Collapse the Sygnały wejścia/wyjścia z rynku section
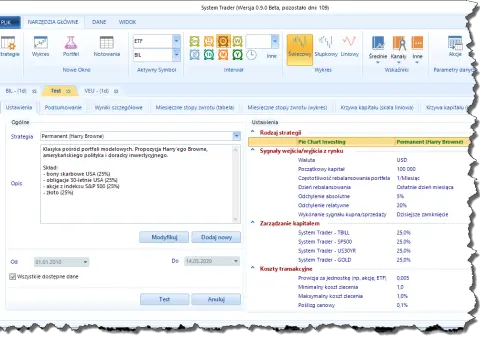The height and width of the screenshot is (360, 480). 253,150
